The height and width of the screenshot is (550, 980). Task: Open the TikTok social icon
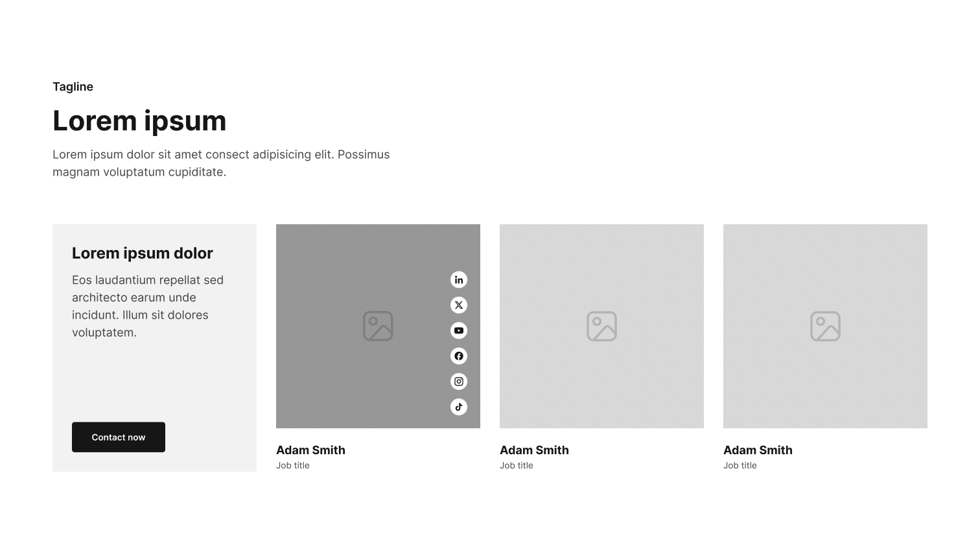pos(459,407)
